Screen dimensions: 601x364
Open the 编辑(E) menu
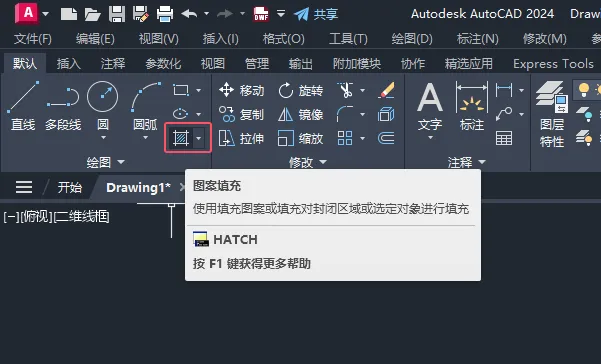[95, 39]
